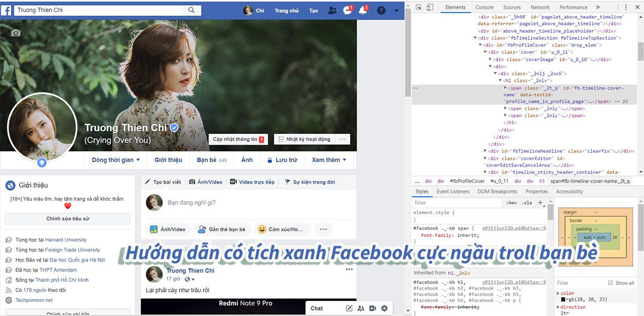Open the Xem thêm dropdown
The image size is (644, 316).
(329, 160)
